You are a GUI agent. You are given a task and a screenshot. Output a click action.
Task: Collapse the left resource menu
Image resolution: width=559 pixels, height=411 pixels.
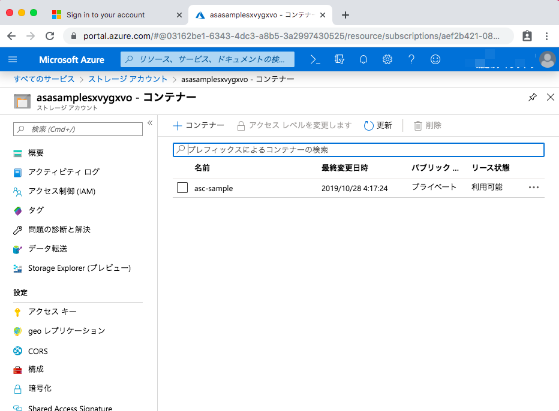[x=150, y=123]
